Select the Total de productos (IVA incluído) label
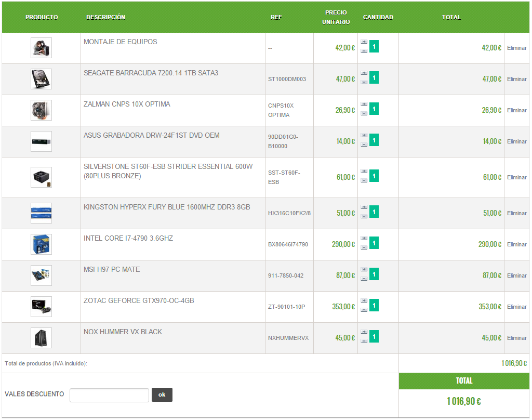This screenshot has height=420, width=532. click(x=46, y=364)
